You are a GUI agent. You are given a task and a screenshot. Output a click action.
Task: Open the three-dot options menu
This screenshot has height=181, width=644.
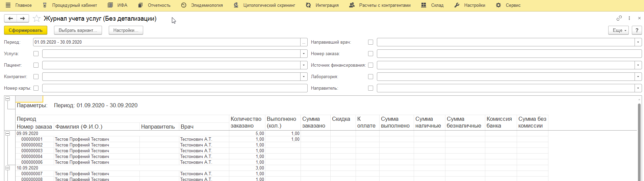click(629, 18)
